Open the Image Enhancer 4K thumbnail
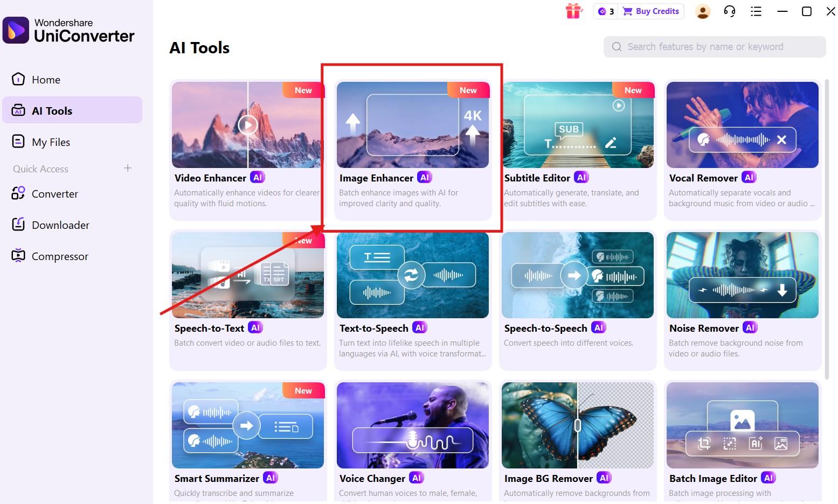The image size is (838, 504). click(413, 125)
